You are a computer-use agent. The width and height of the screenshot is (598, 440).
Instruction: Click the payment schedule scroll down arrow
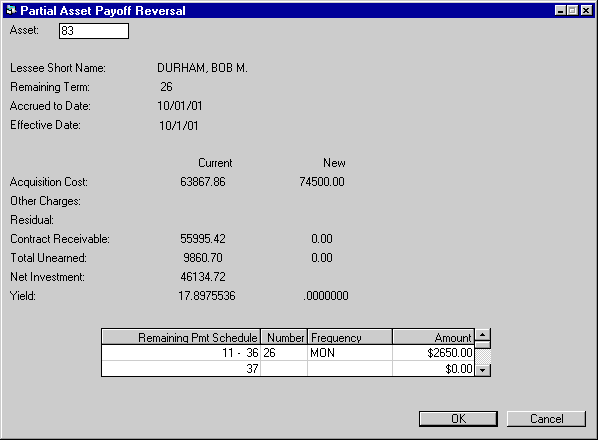pos(482,370)
